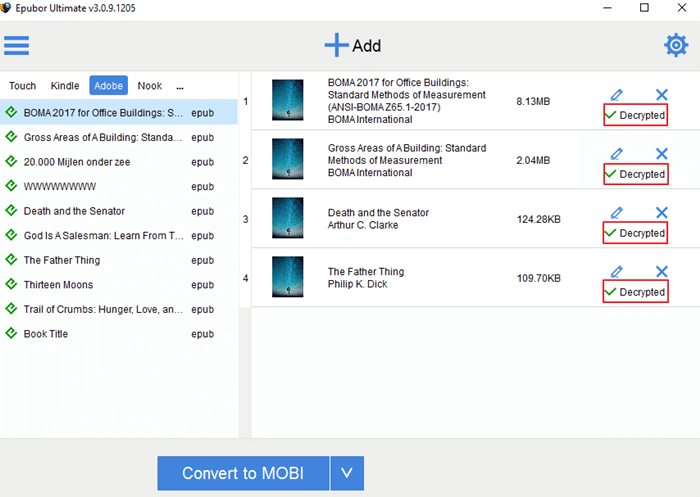The height and width of the screenshot is (497, 700).
Task: Click the Add plus icon
Action: coord(336,45)
